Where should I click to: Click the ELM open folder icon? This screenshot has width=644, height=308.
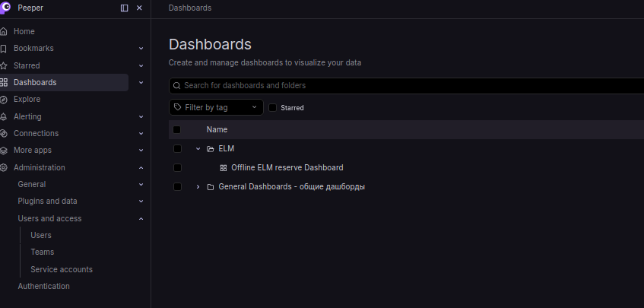point(211,149)
